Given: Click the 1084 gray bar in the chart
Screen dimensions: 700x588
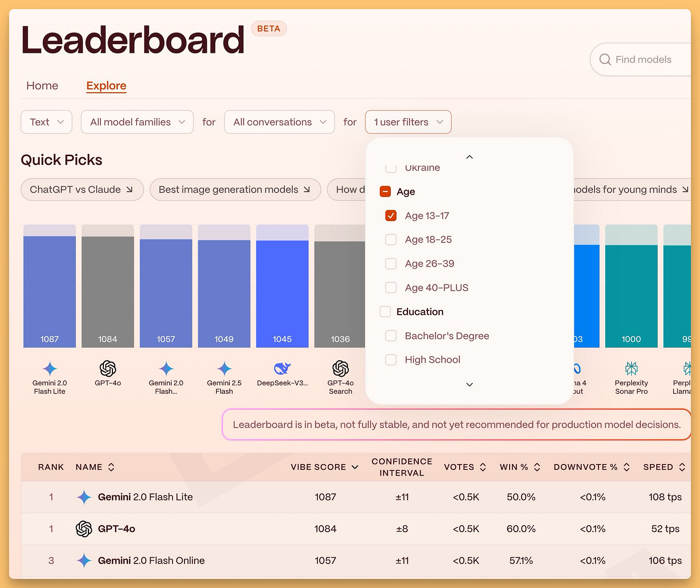Looking at the screenshot, I should [x=108, y=292].
